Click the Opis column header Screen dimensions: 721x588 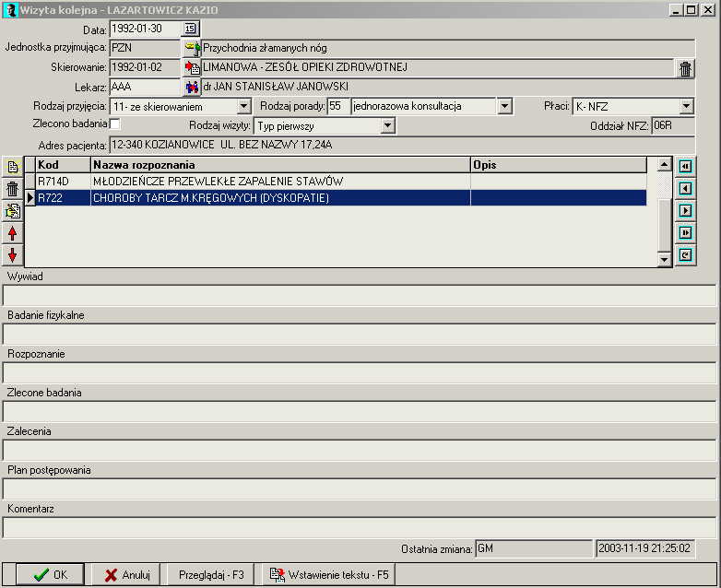pyautogui.click(x=559, y=165)
